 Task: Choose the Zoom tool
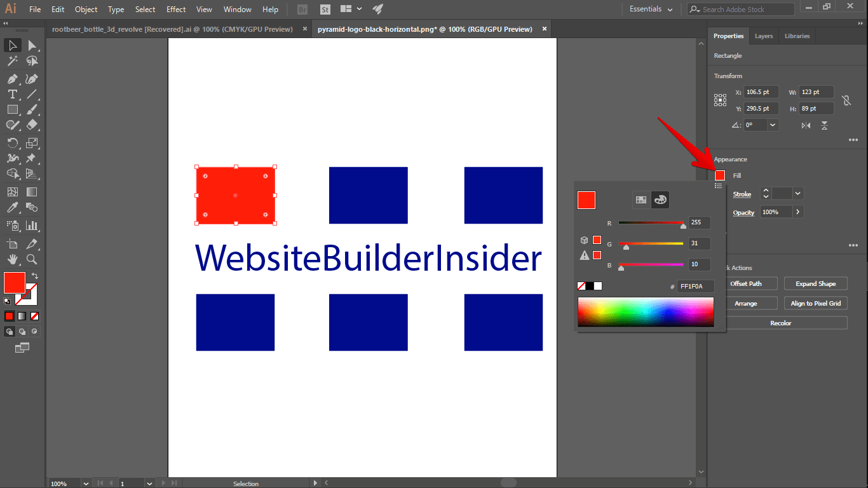pyautogui.click(x=32, y=259)
